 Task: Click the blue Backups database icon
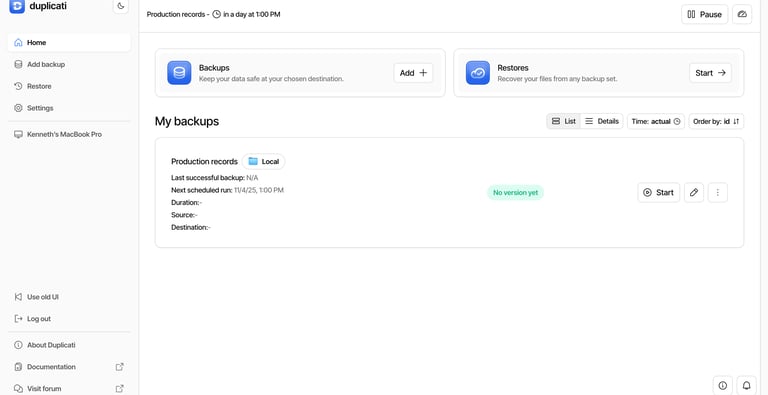179,73
